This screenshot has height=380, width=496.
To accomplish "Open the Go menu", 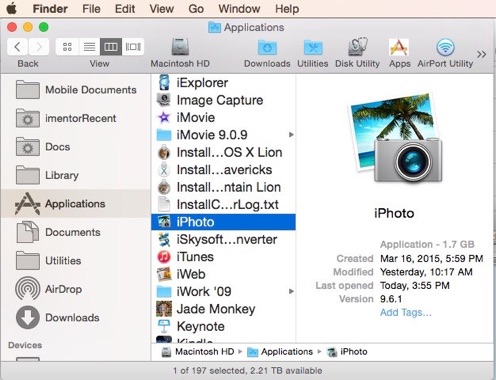I will [x=196, y=9].
